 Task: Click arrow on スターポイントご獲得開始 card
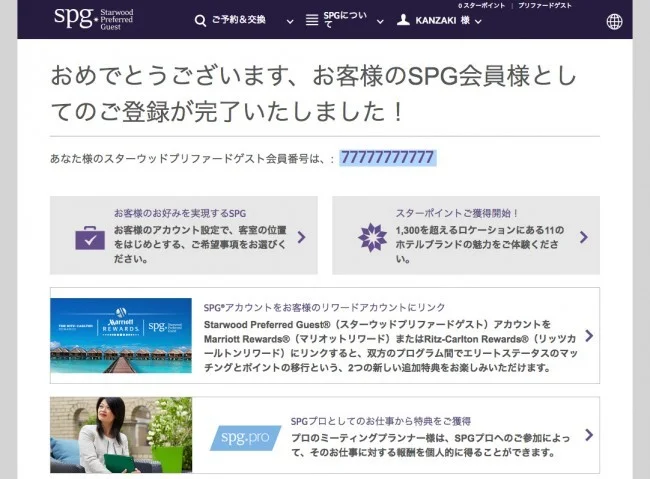pyautogui.click(x=584, y=237)
